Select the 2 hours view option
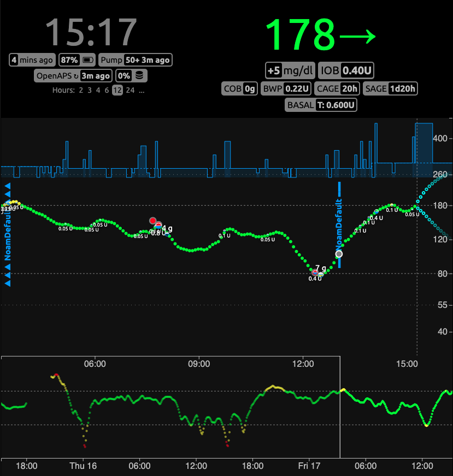 81,91
